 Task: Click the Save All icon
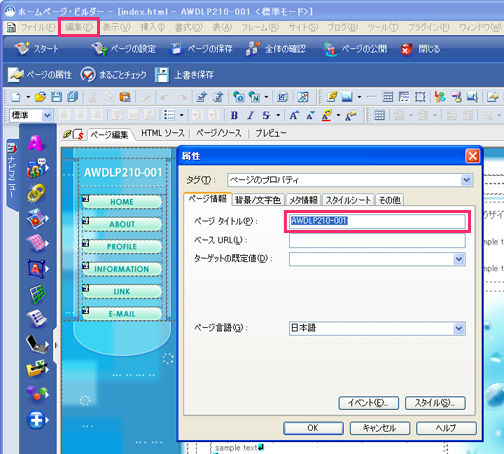coord(72,97)
